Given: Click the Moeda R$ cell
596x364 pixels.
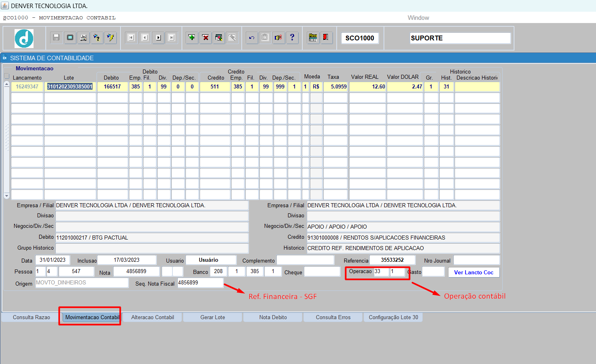Looking at the screenshot, I should (316, 86).
